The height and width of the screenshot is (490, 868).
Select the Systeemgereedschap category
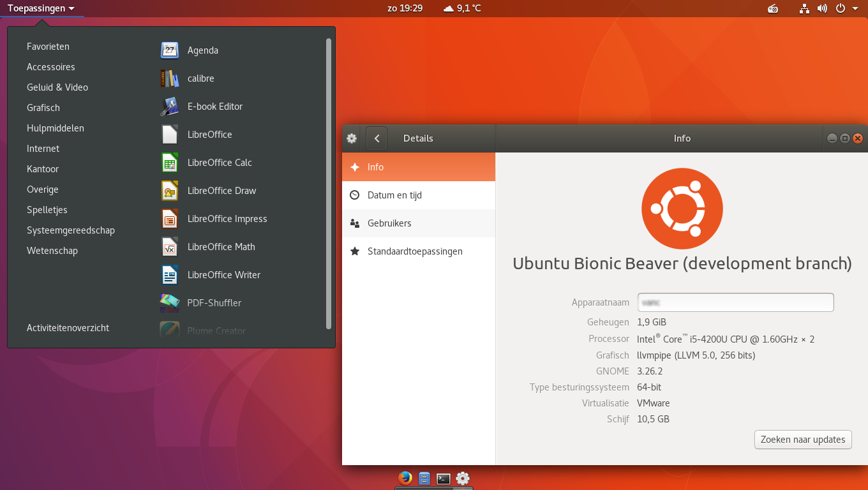71,230
